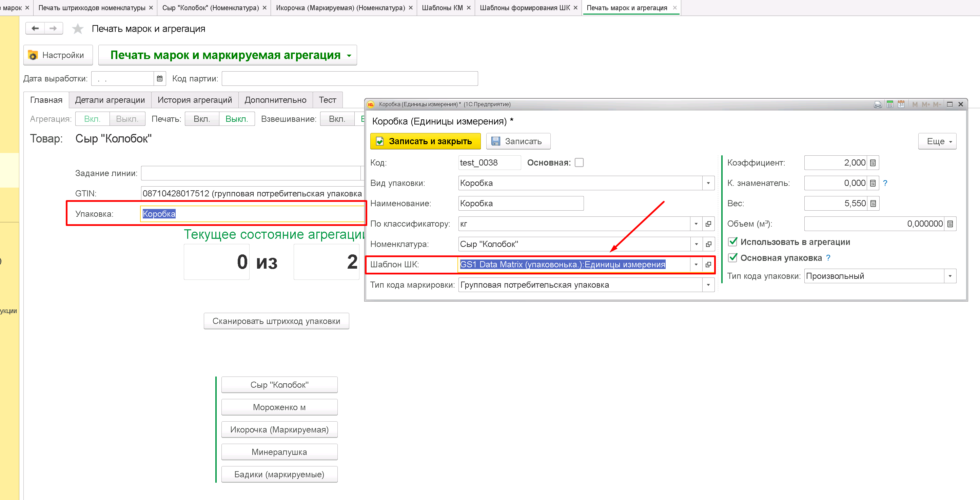Switch to Тест tab
This screenshot has width=980, height=500.
pos(328,100)
